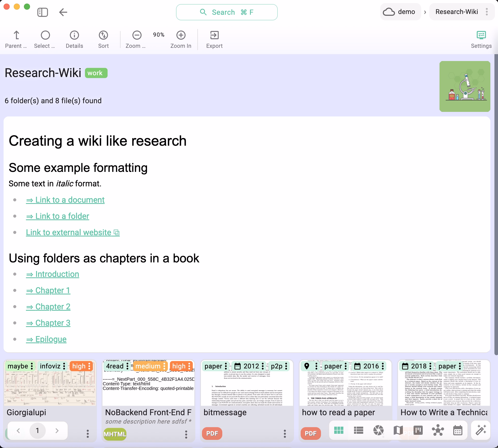Viewport: 498px width, 448px height.
Task: Switch to the list view perspective
Action: click(358, 430)
